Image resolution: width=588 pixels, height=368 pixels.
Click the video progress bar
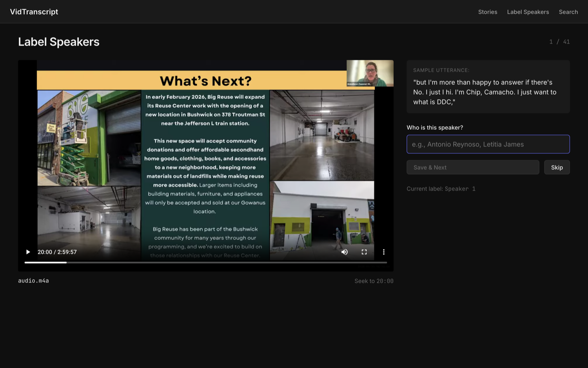(x=206, y=262)
